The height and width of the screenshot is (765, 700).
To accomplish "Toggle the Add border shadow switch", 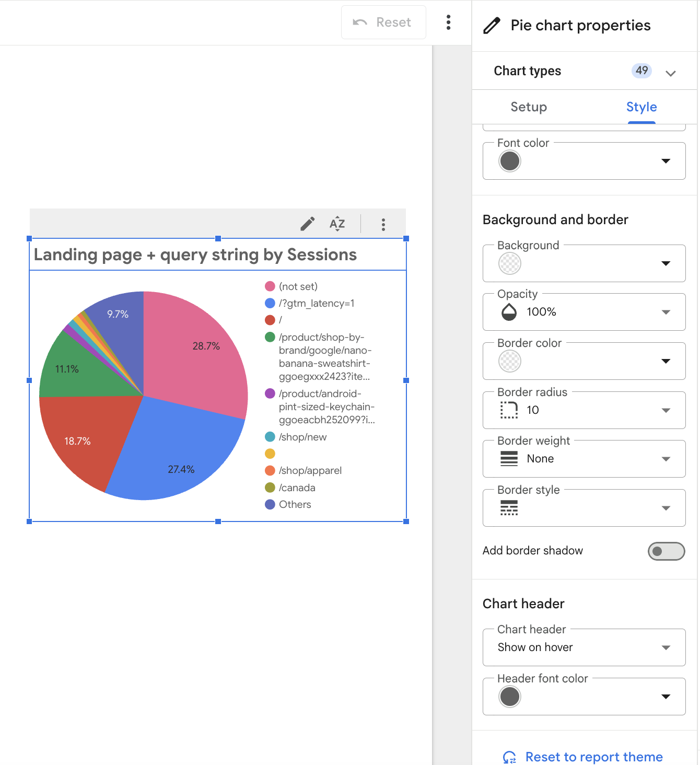I will (666, 551).
